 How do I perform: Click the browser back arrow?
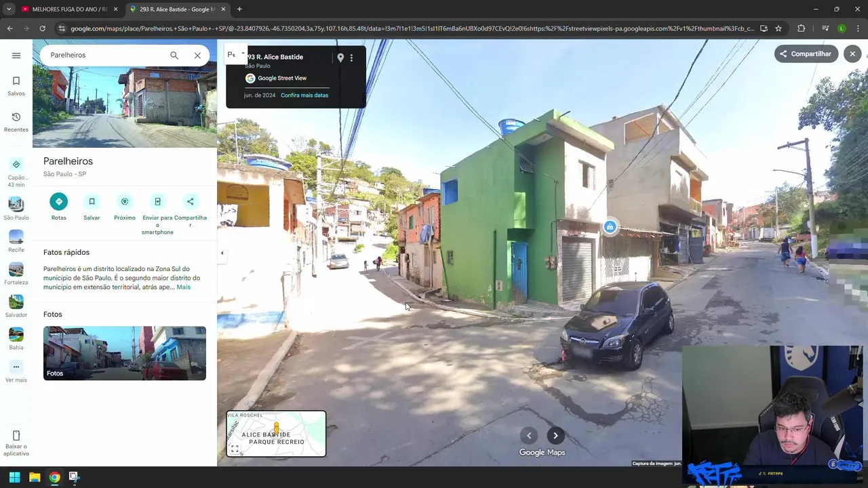[9, 28]
